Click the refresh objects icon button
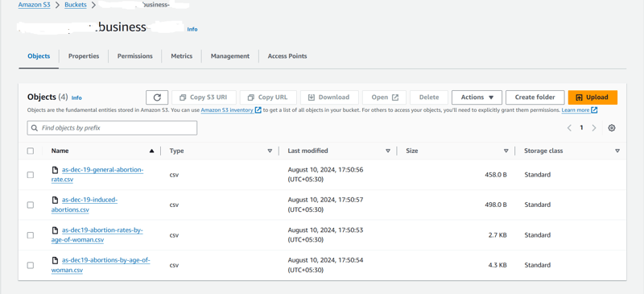The image size is (644, 294). point(157,97)
